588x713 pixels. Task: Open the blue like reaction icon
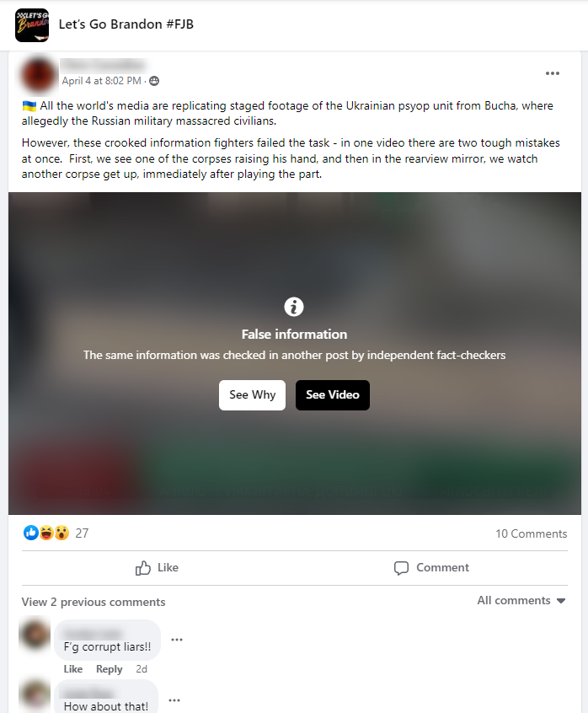coord(31,533)
